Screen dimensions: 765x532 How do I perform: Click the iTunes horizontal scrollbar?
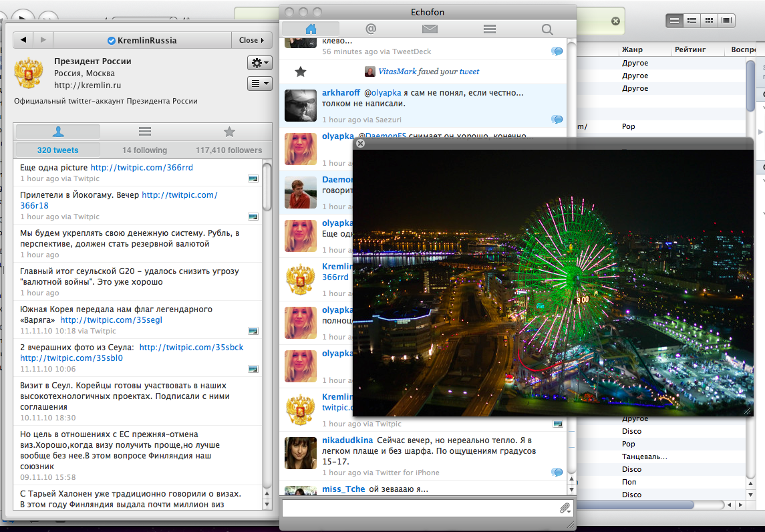(635, 505)
